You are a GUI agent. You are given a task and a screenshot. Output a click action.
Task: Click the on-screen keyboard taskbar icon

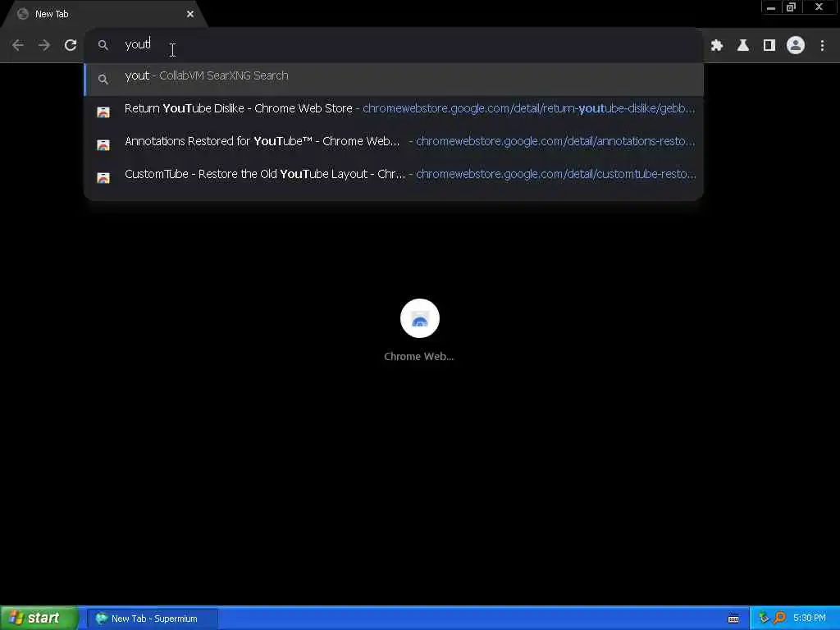pyautogui.click(x=733, y=619)
